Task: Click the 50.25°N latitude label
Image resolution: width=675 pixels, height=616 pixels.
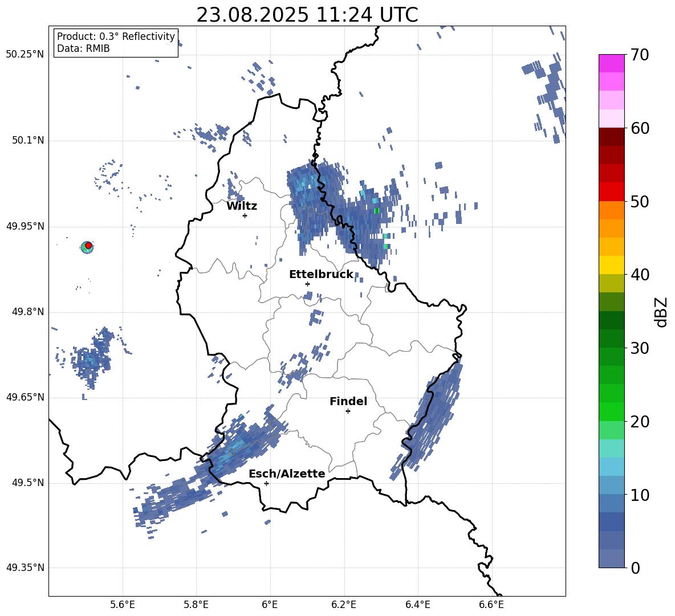Action: [x=25, y=55]
